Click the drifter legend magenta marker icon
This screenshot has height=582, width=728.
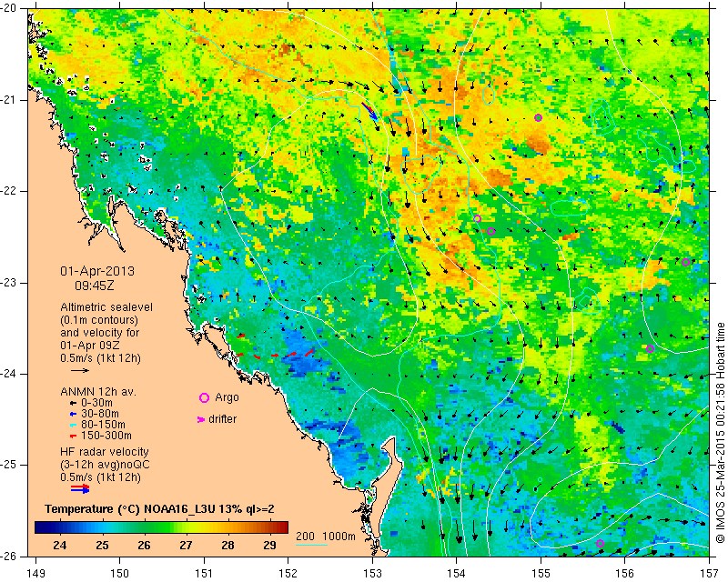pyautogui.click(x=201, y=419)
